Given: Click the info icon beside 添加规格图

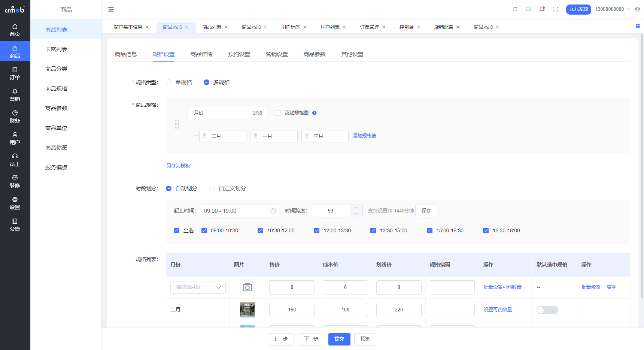Looking at the screenshot, I should (x=315, y=113).
